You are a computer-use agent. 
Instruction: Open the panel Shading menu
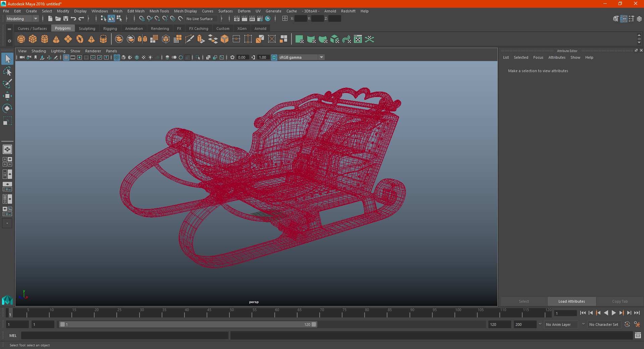pos(39,51)
